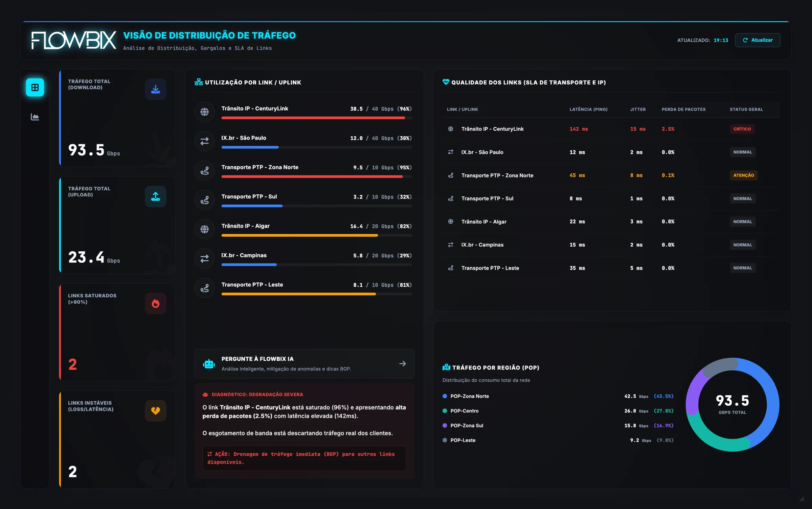Click the Diagnóstico: Degradação Severa heading
Screen dimensions: 812x509
pos(257,395)
